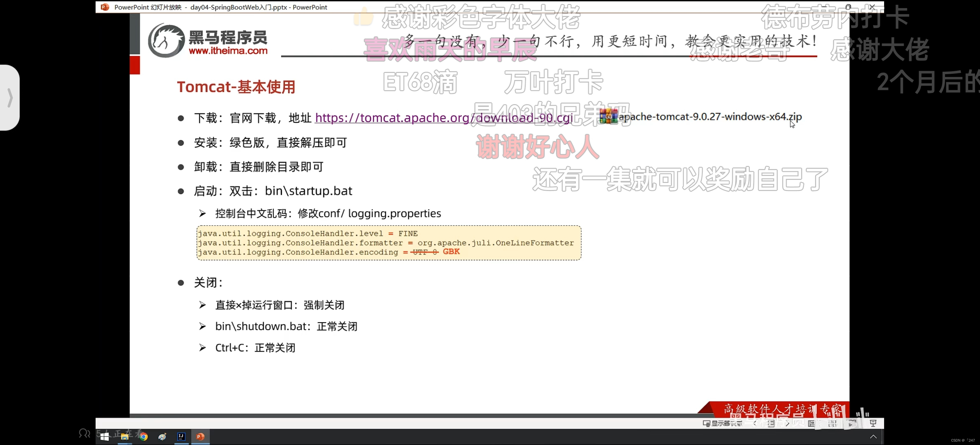980x445 pixels.
Task: Click the struck-through UTF-8 value
Action: click(425, 252)
